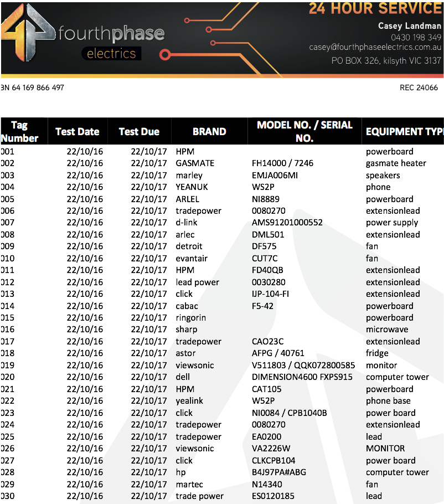Viewport: 444px width, 504px height.
Task: Select model 'DF575'
Action: point(264,246)
